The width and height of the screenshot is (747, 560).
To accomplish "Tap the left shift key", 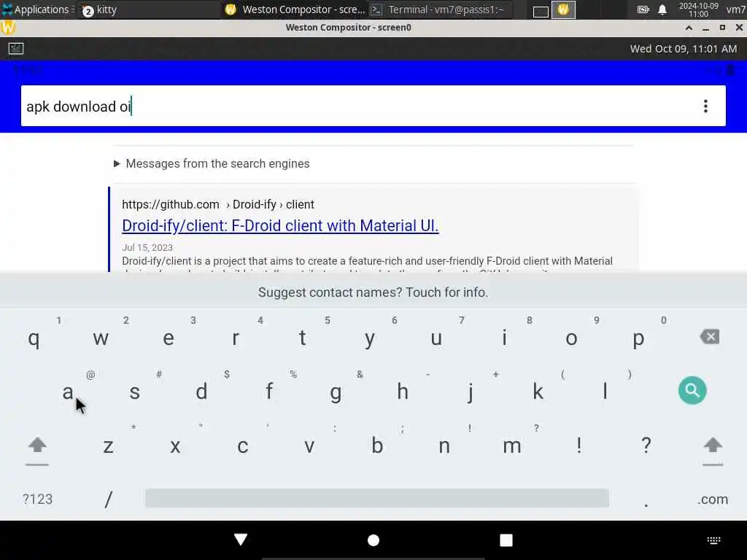I will pos(37,446).
